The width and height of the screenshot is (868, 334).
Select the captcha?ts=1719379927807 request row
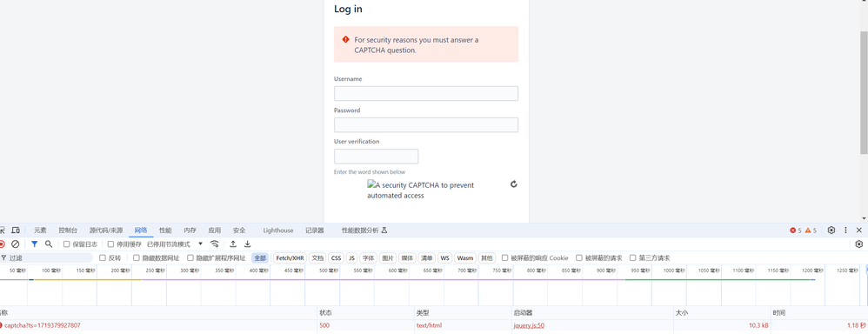434,325
